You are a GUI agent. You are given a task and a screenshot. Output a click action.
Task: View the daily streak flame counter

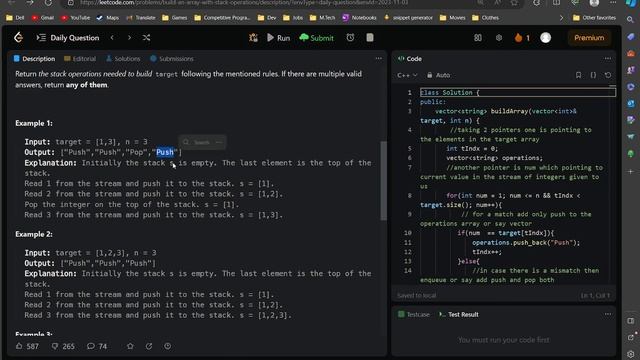point(522,38)
